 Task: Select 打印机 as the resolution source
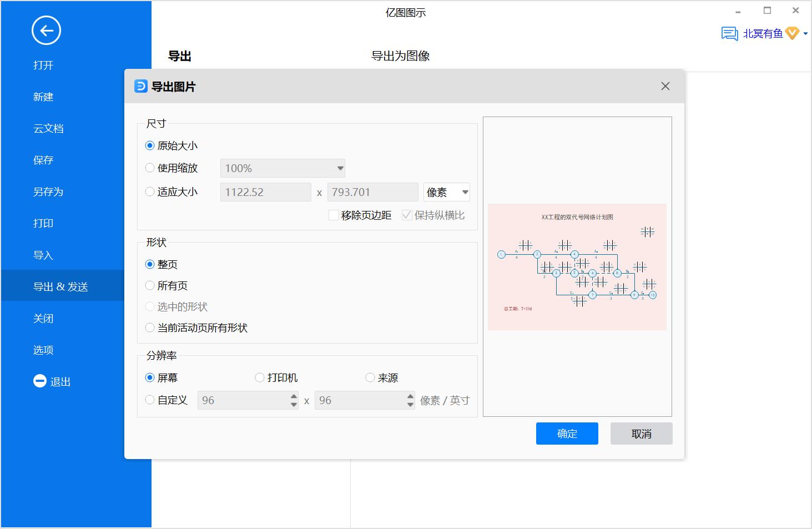point(259,377)
